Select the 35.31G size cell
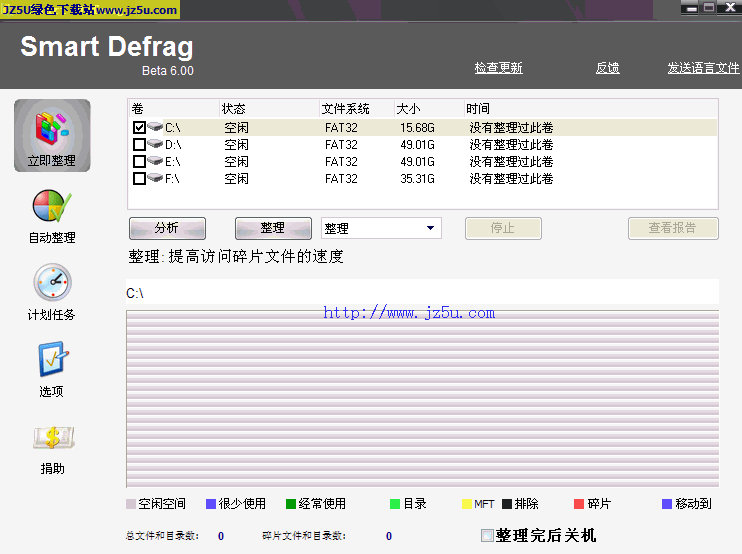Screen dimensions: 742x554 [x=417, y=179]
